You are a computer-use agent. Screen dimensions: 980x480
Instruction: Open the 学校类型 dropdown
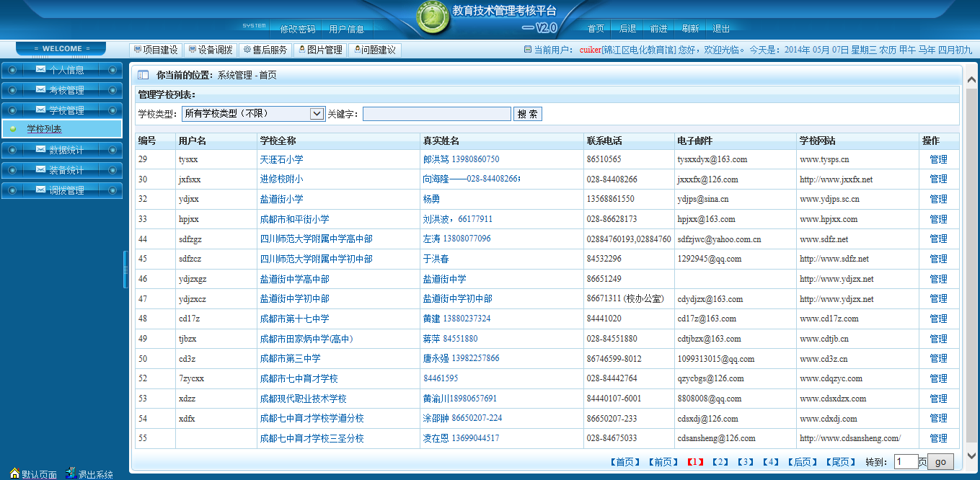click(x=317, y=114)
